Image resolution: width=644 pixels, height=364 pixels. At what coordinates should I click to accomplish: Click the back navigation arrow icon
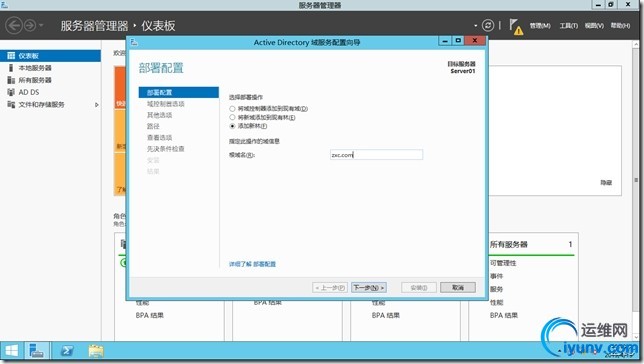pos(14,25)
